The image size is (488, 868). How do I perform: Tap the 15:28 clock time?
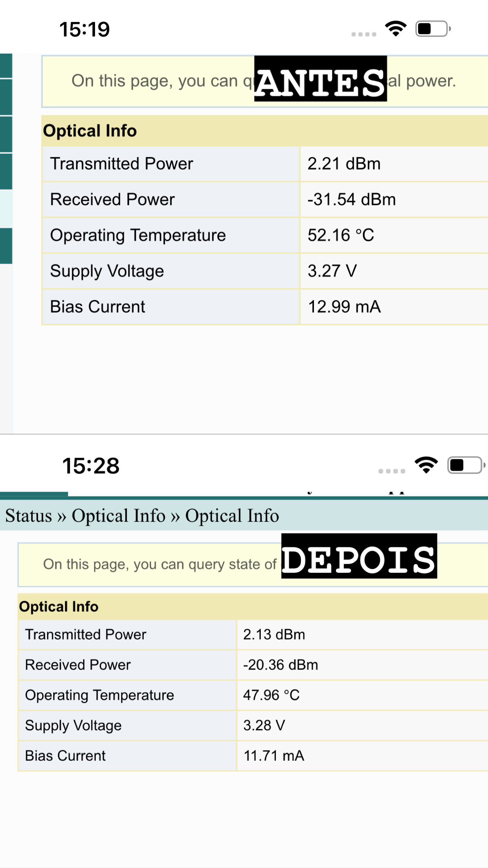click(91, 466)
